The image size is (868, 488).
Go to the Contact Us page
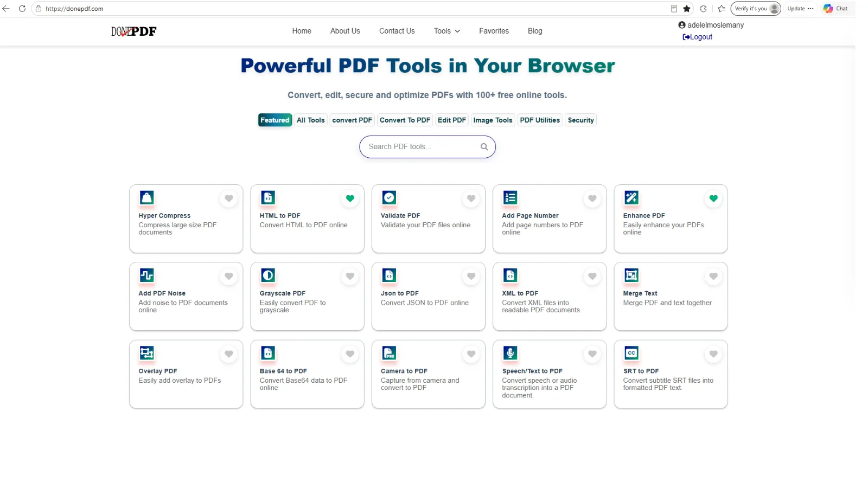coord(397,31)
